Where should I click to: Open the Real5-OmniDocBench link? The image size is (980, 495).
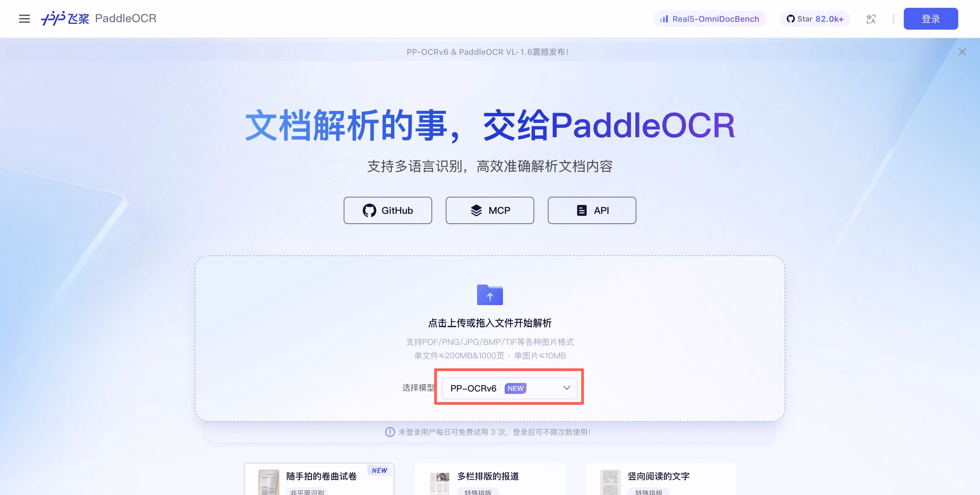(x=709, y=19)
